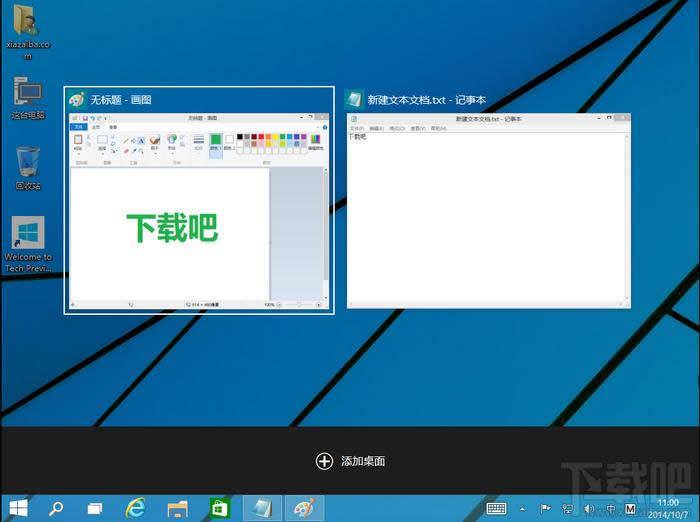
Task: Click the taskbar Search magnifier icon
Action: point(57,508)
